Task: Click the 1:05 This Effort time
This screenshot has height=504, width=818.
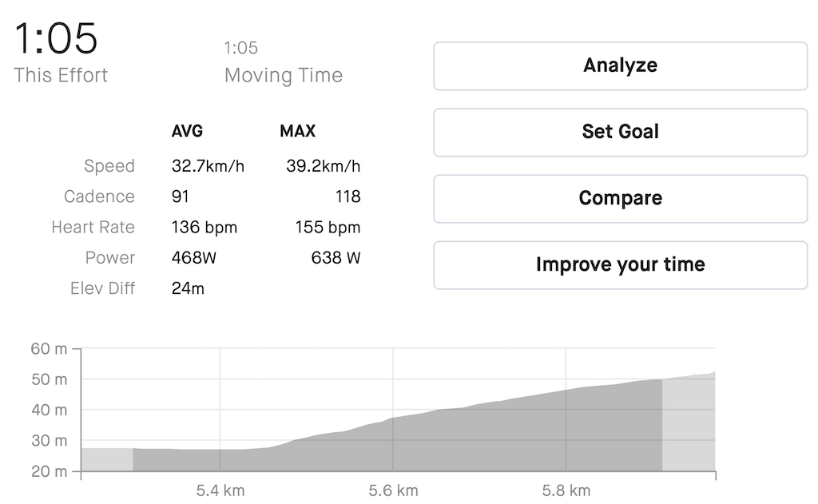Action: click(x=56, y=38)
